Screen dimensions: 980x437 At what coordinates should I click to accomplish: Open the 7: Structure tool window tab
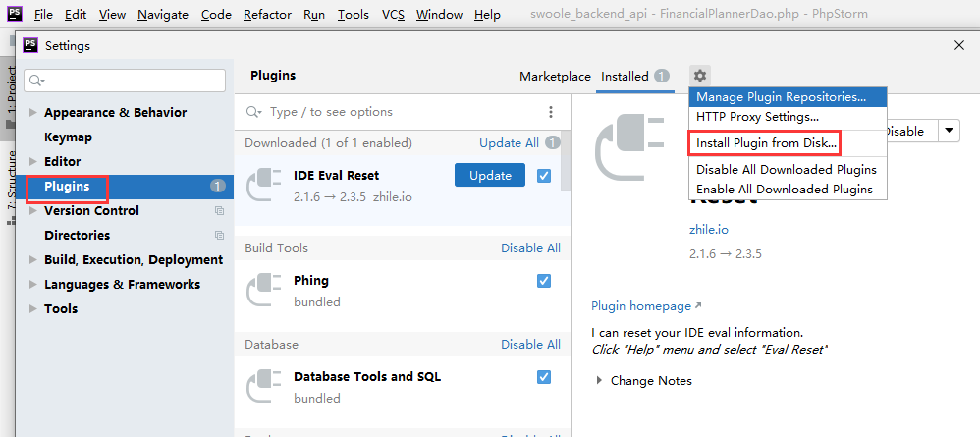(11, 188)
